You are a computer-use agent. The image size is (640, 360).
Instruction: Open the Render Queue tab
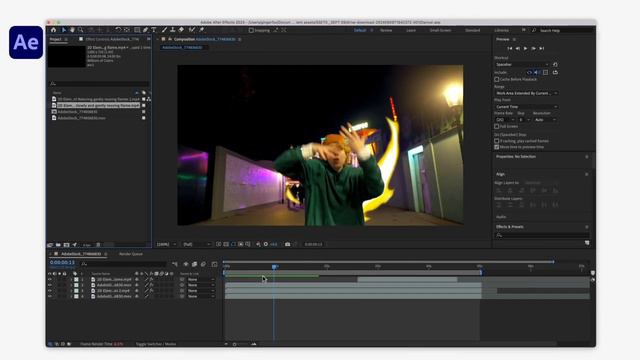[131, 254]
